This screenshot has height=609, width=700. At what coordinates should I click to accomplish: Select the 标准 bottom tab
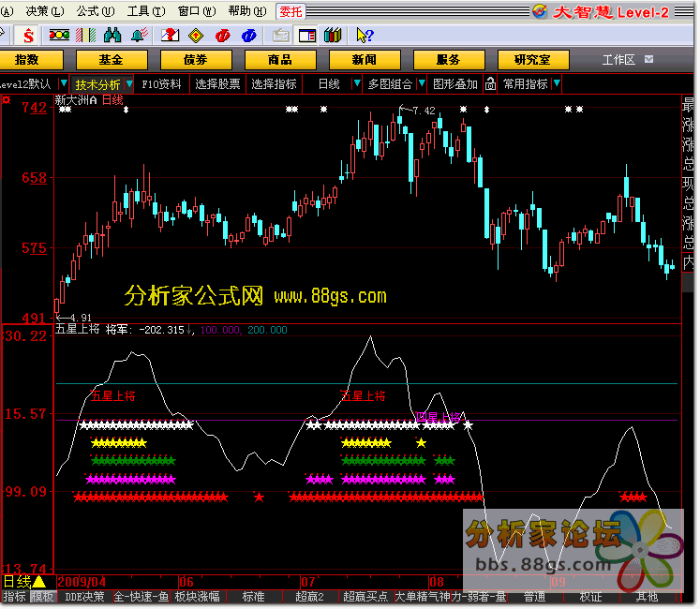tap(254, 597)
